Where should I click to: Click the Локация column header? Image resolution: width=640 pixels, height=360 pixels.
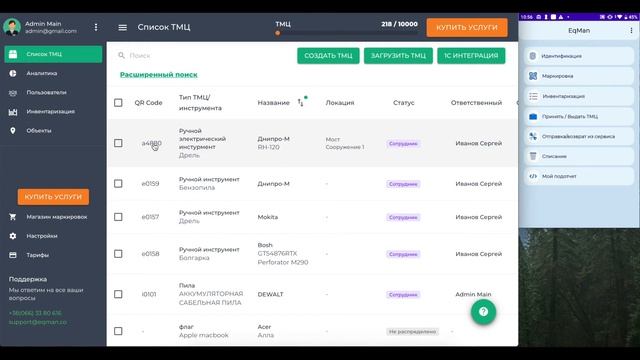340,103
